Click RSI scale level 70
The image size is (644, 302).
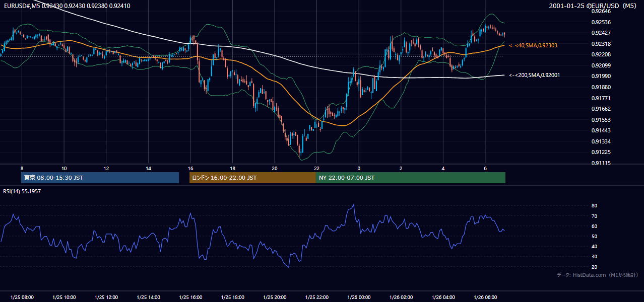point(594,216)
